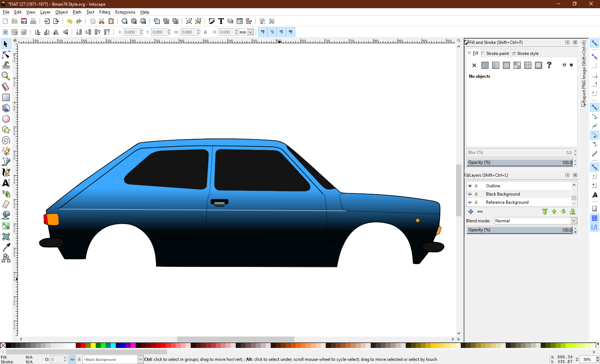
Task: Increase the zoom percentage stepper
Action: coord(597,358)
